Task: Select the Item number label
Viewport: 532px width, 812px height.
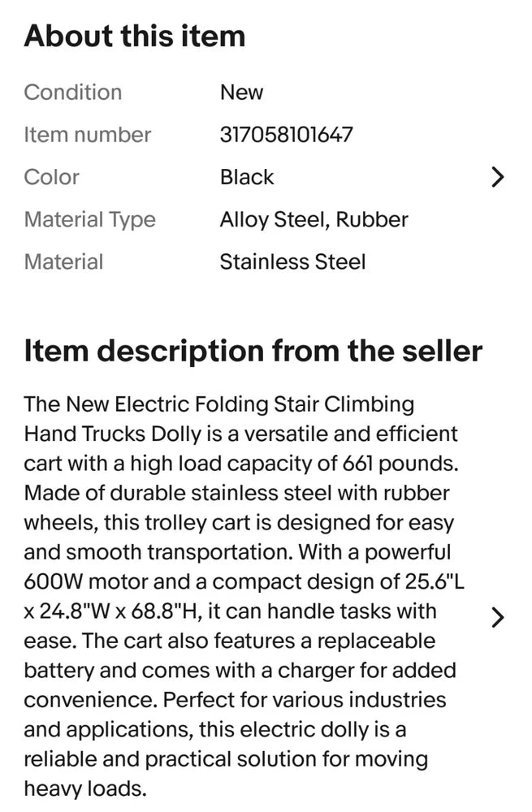Action: (x=88, y=135)
